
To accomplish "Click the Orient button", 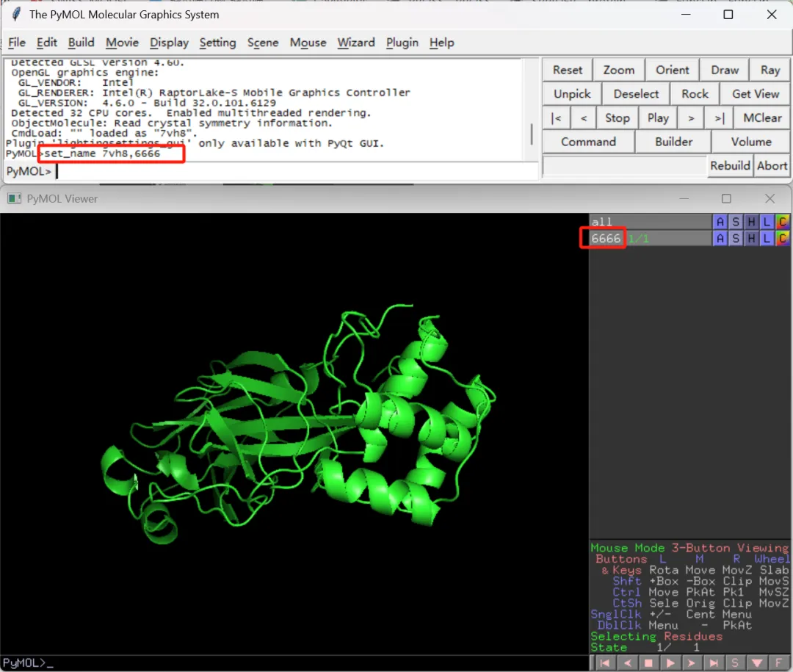I will 672,70.
